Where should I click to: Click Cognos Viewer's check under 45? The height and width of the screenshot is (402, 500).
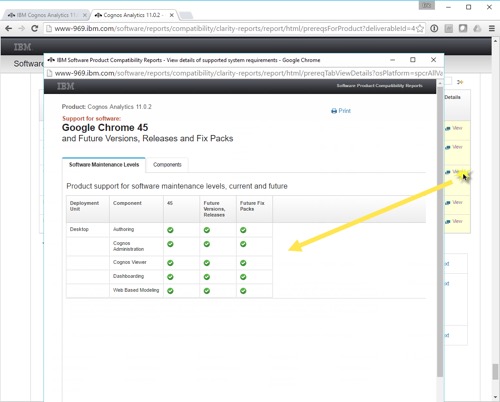click(x=170, y=263)
